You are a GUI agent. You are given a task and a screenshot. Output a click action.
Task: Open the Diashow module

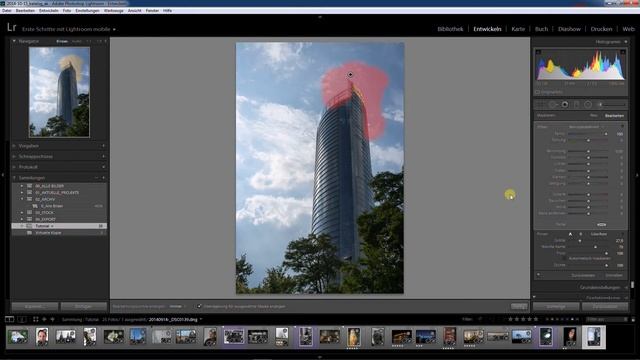569,29
